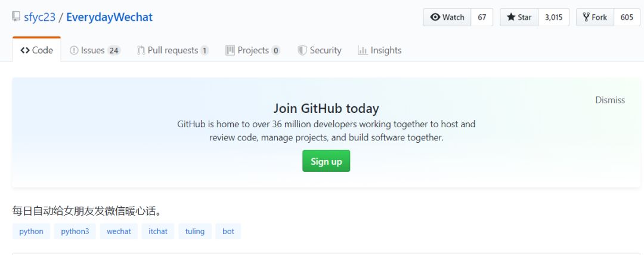The image size is (644, 255).
Task: Click the Pull requests icon
Action: (x=141, y=51)
